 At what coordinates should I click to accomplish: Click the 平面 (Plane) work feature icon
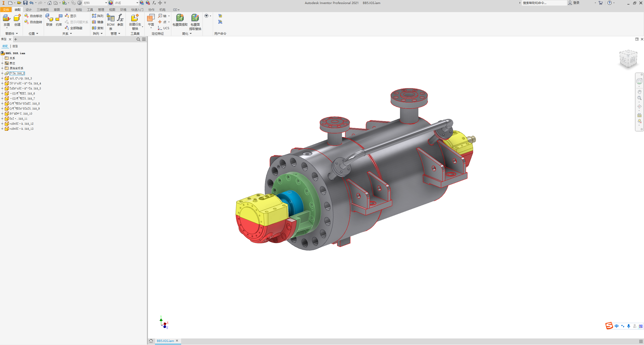tap(151, 18)
